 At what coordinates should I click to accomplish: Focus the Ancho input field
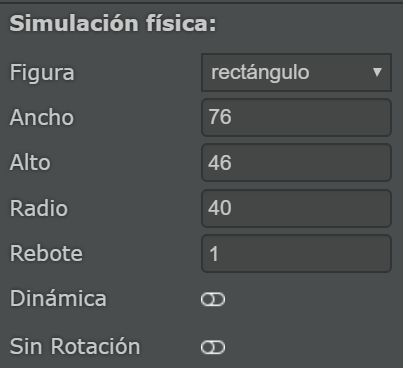coord(296,117)
